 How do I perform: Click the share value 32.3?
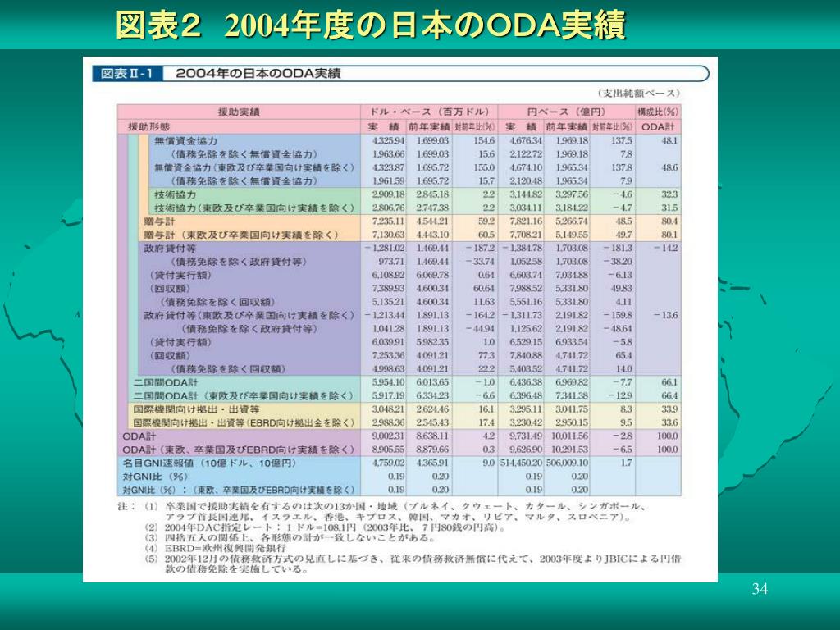[x=669, y=194]
